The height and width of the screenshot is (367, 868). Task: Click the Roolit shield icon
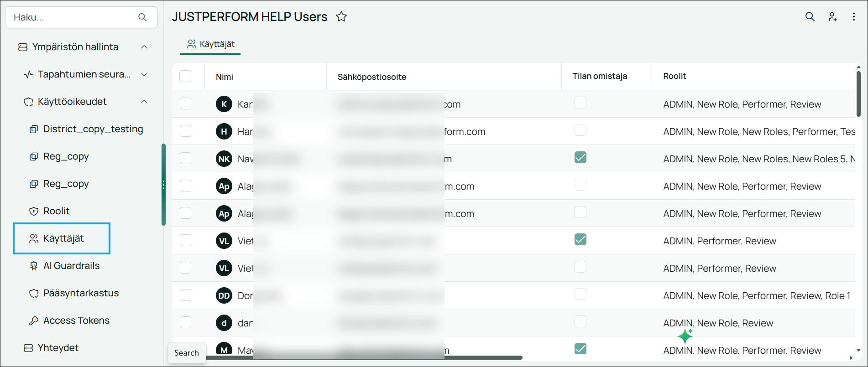point(34,211)
